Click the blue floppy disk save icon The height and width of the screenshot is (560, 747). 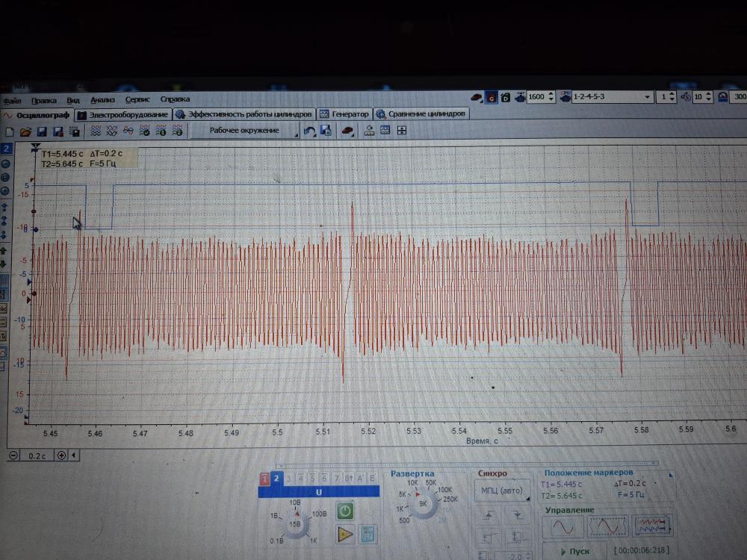42,131
